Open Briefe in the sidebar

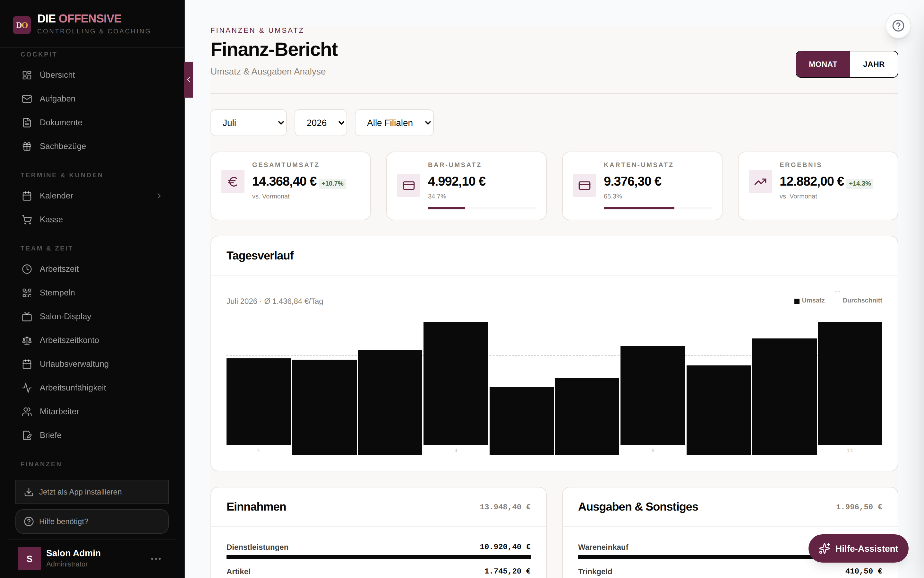coord(92,435)
